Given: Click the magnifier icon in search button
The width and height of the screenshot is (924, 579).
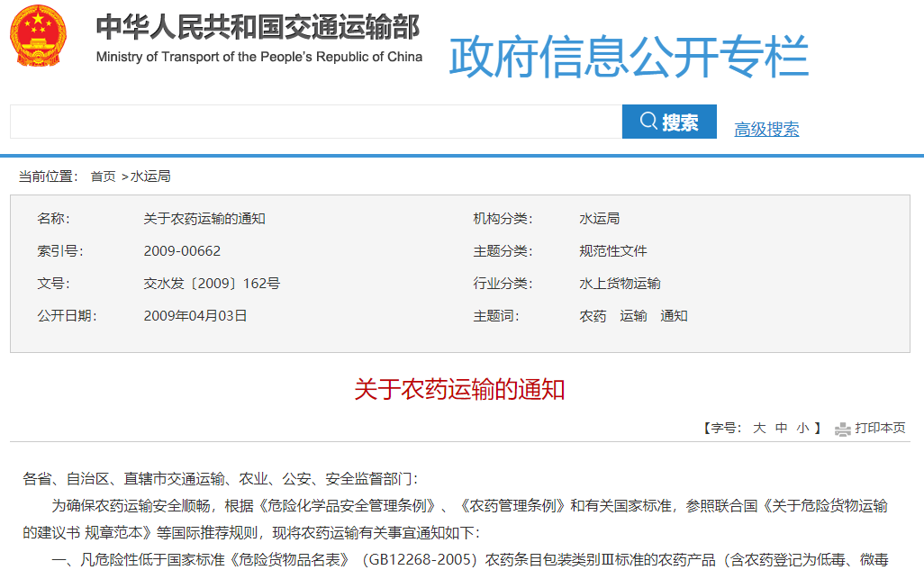Looking at the screenshot, I should [648, 122].
